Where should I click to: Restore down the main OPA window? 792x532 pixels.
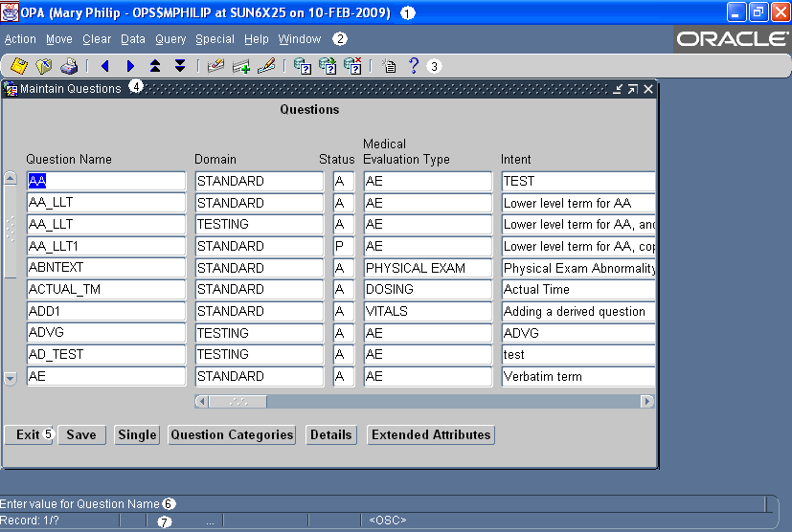coord(758,12)
